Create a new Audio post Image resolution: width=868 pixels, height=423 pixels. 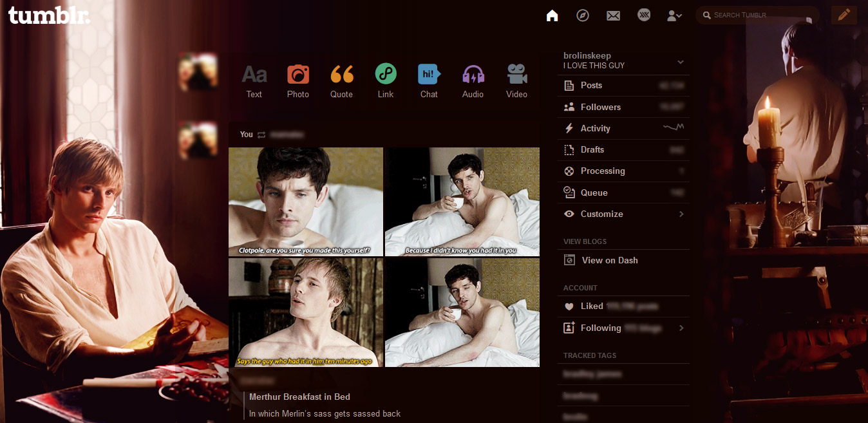tap(473, 82)
